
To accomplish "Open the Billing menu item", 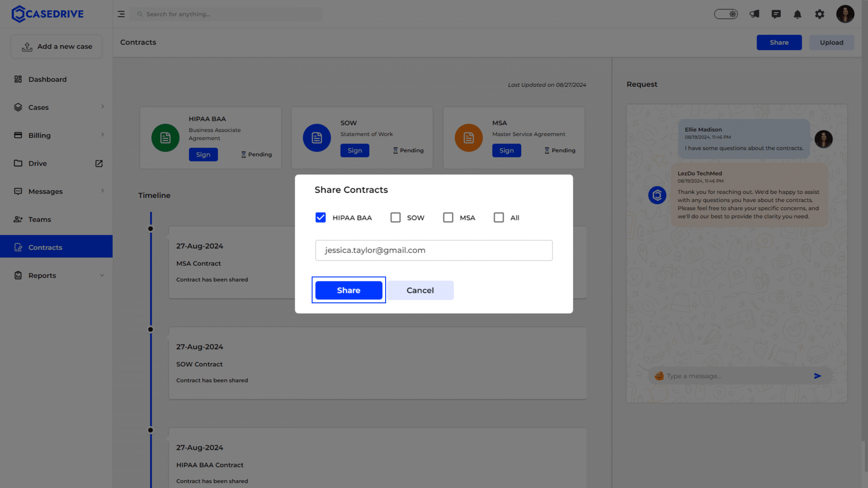I will click(x=56, y=135).
